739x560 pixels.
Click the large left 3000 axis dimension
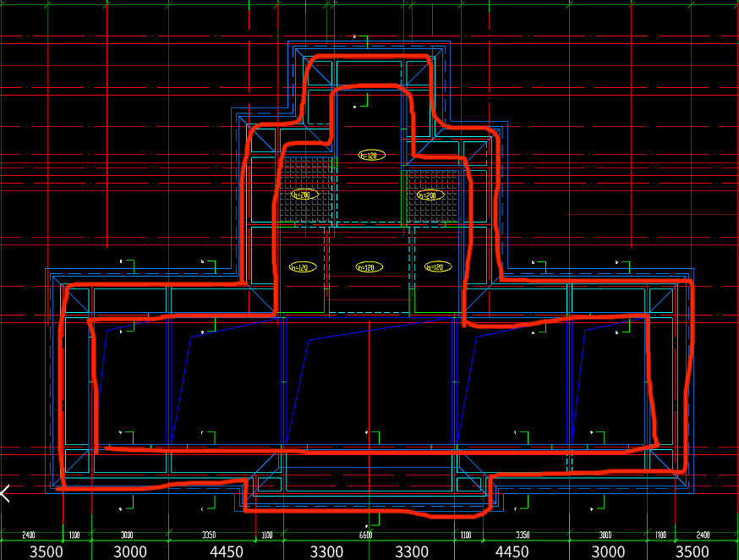point(130,552)
